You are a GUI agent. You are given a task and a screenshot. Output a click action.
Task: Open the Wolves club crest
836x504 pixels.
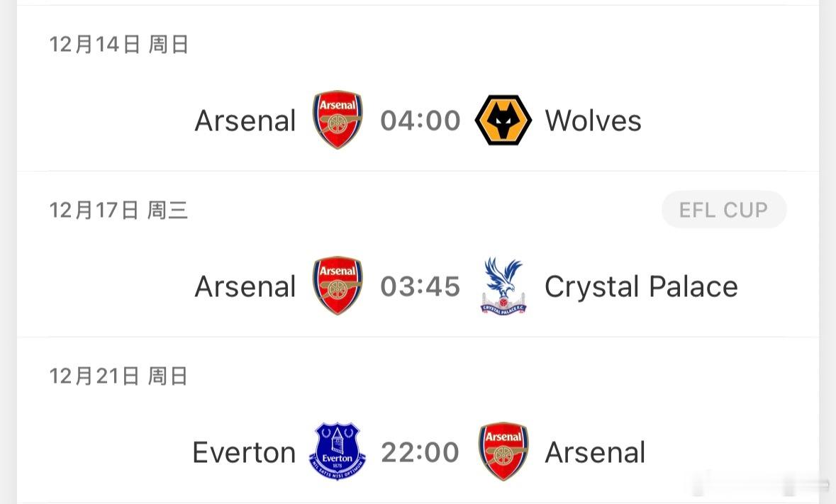tap(503, 120)
